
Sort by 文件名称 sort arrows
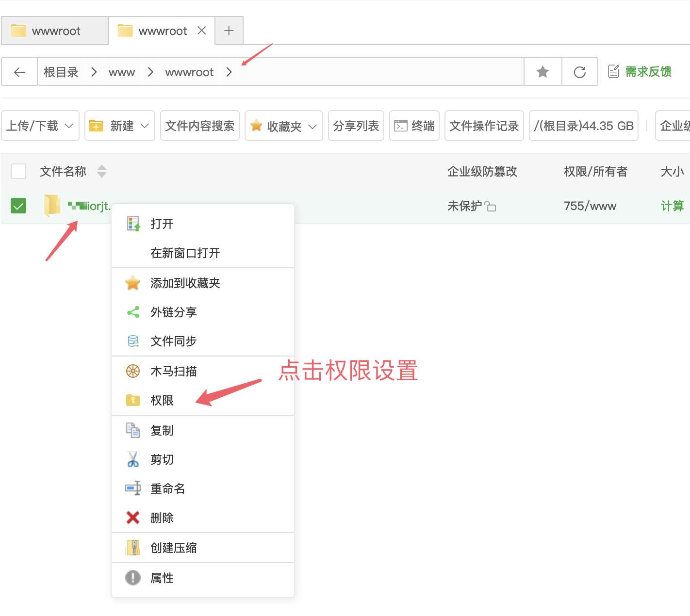101,171
